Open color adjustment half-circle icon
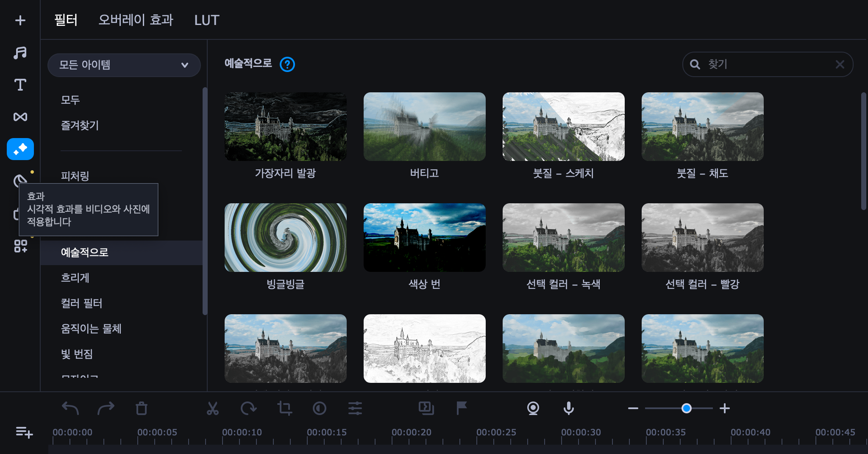The width and height of the screenshot is (868, 454). [x=320, y=408]
